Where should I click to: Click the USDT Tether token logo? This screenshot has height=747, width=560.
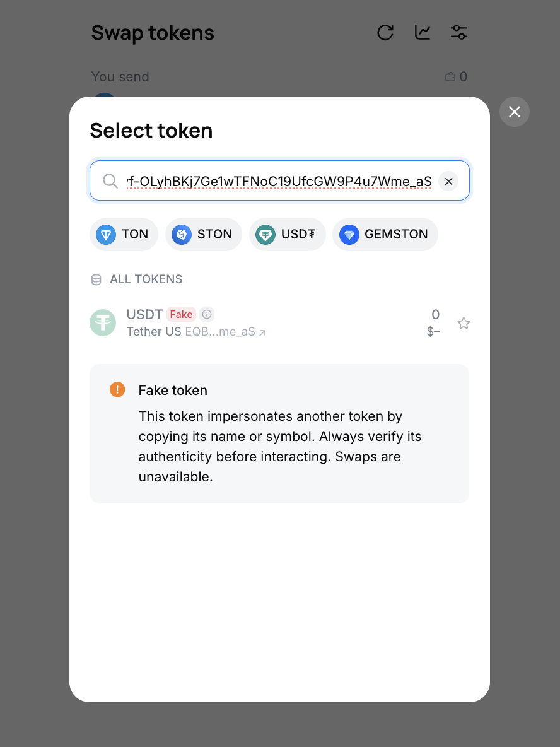(103, 323)
